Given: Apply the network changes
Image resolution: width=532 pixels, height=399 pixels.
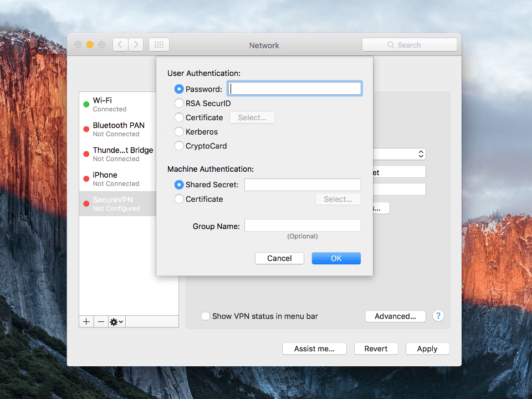Looking at the screenshot, I should coord(427,349).
